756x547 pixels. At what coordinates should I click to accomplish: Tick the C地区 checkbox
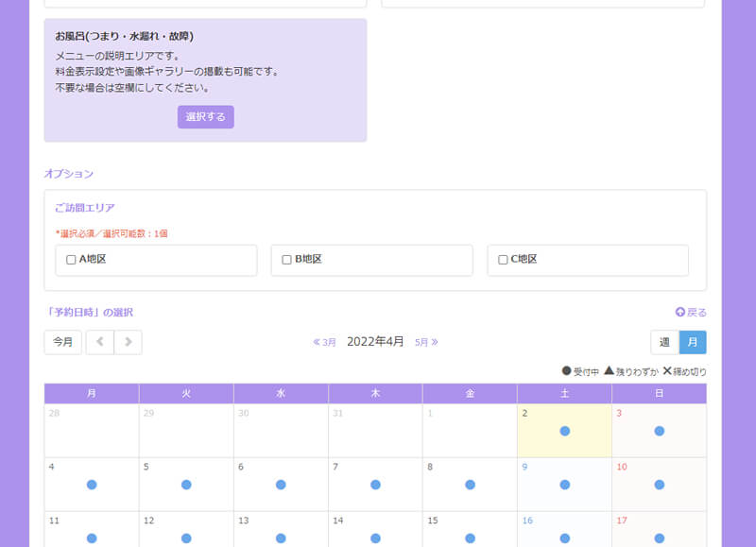503,260
